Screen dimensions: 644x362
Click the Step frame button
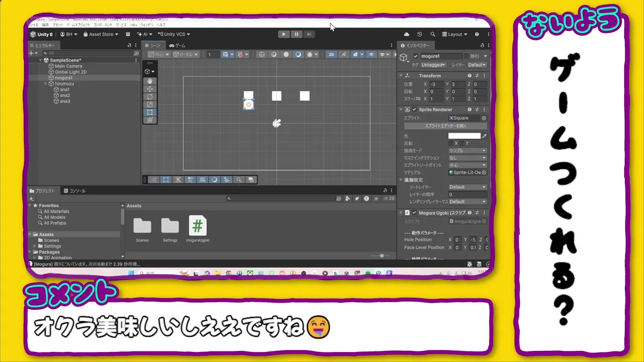(309, 34)
